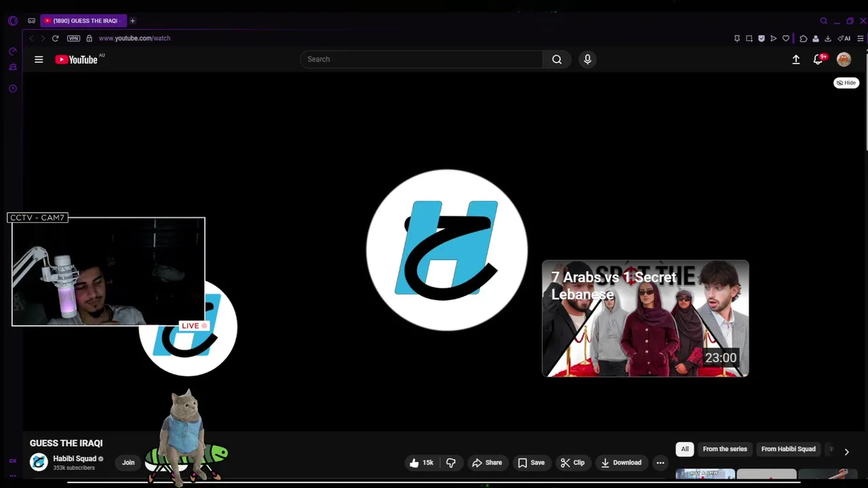Open the YouTube guide hamburger menu
868x488 pixels.
[39, 60]
